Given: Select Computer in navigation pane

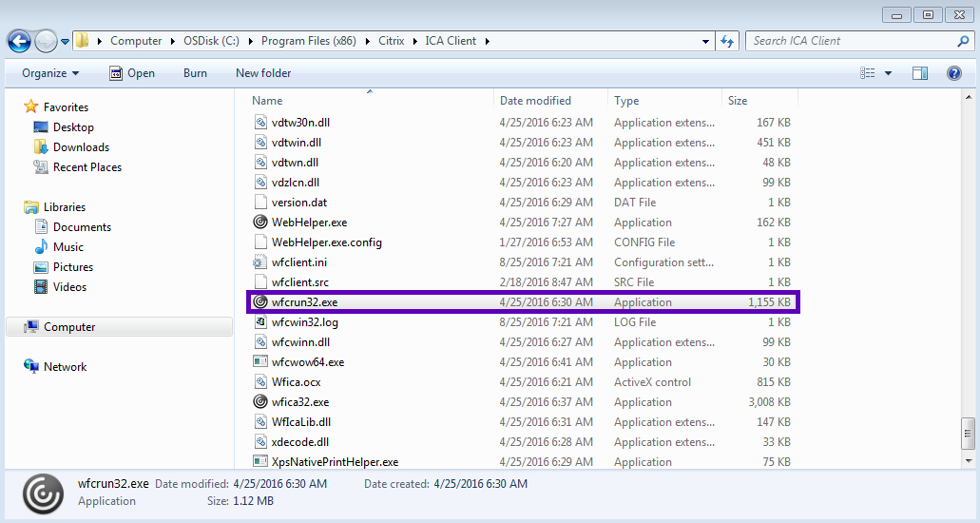Looking at the screenshot, I should pyautogui.click(x=119, y=326).
